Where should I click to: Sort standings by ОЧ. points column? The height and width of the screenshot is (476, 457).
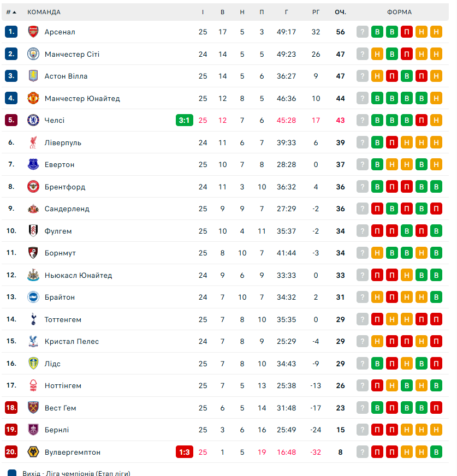[341, 12]
